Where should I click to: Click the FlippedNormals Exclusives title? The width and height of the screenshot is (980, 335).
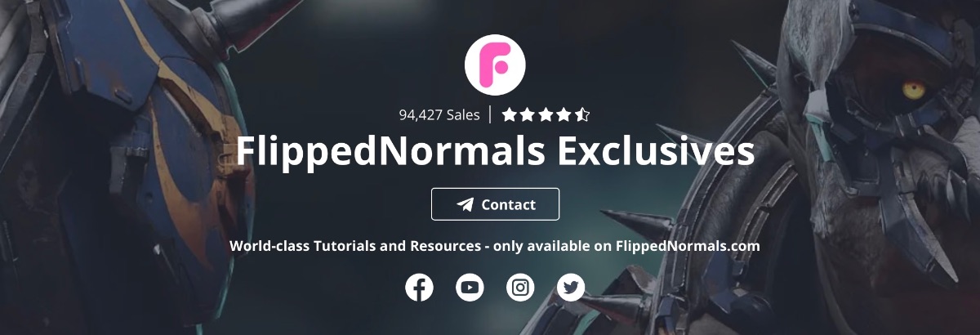click(x=495, y=153)
